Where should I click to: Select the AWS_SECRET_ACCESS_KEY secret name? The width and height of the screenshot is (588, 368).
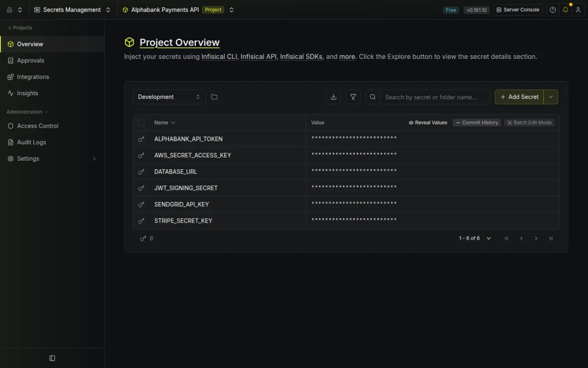(193, 155)
